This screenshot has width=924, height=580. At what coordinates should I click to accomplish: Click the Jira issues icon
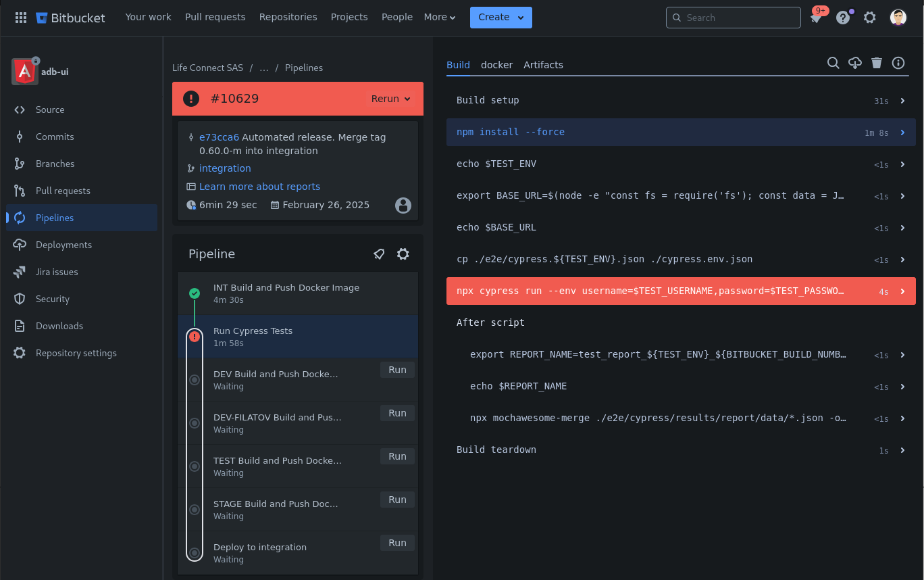[20, 272]
